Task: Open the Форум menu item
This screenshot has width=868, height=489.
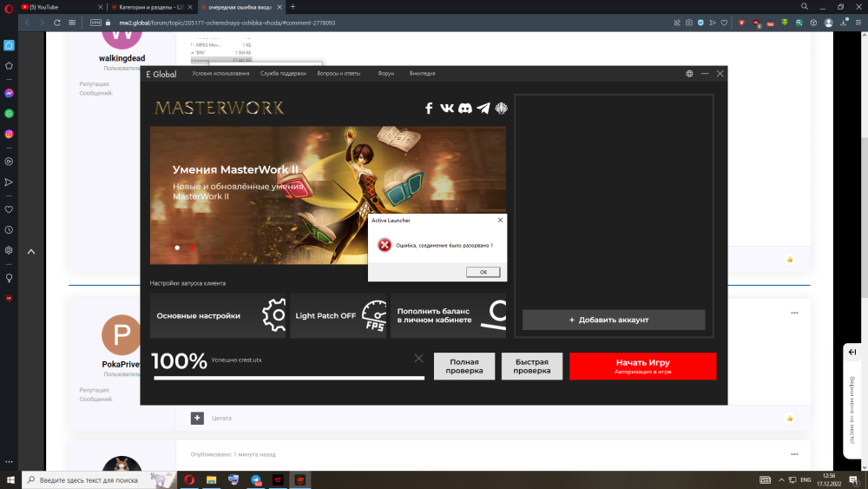Action: tap(385, 74)
